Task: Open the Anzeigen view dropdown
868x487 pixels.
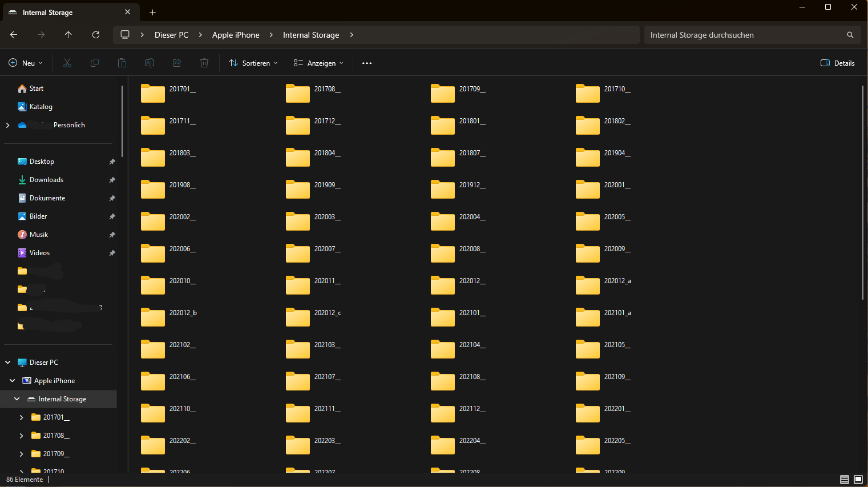Action: pos(318,63)
